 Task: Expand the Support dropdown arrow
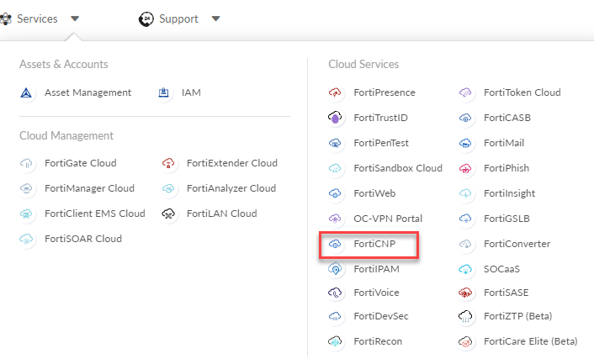[215, 18]
